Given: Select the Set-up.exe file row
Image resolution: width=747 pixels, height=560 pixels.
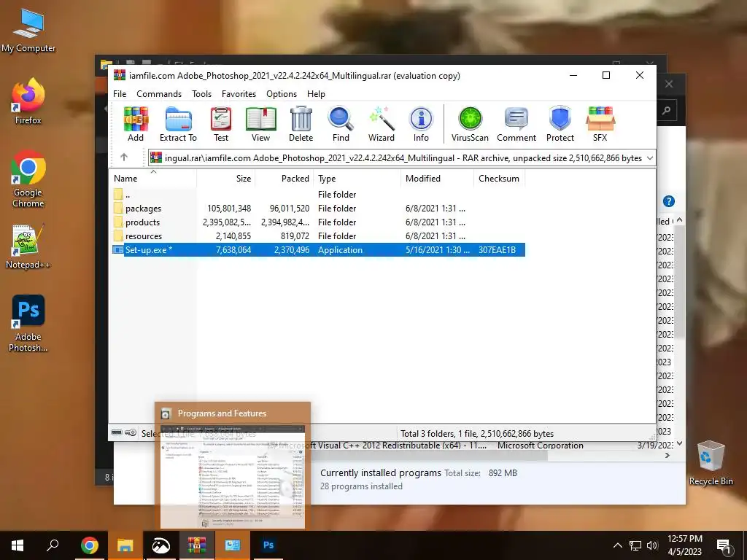Looking at the screenshot, I should click(318, 250).
